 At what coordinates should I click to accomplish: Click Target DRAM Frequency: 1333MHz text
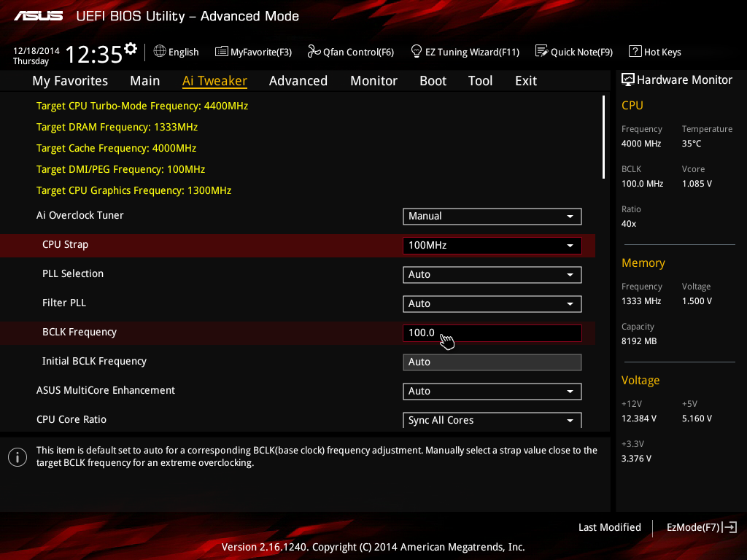pos(117,127)
